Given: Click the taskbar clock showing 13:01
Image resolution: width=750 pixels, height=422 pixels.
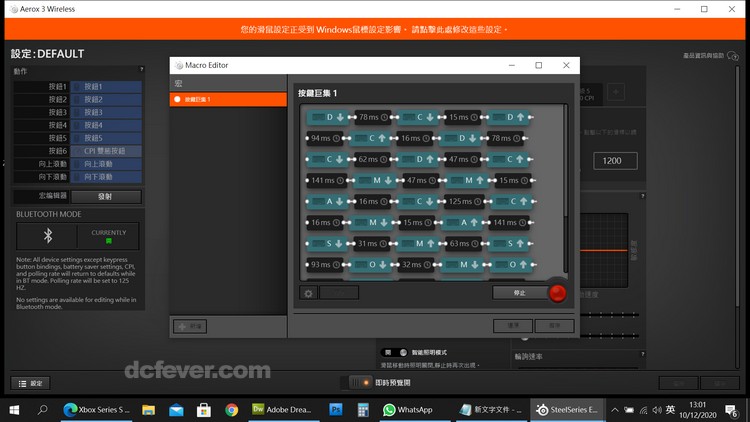Looking at the screenshot, I should pos(697,410).
